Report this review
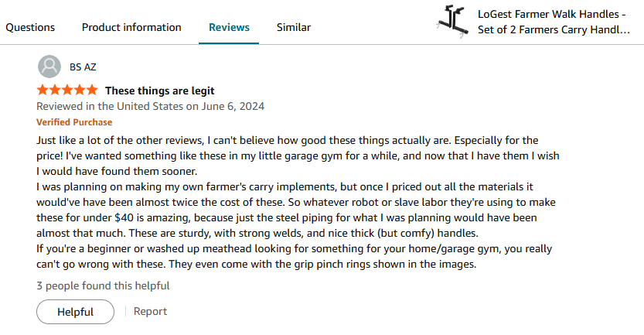 150,312
